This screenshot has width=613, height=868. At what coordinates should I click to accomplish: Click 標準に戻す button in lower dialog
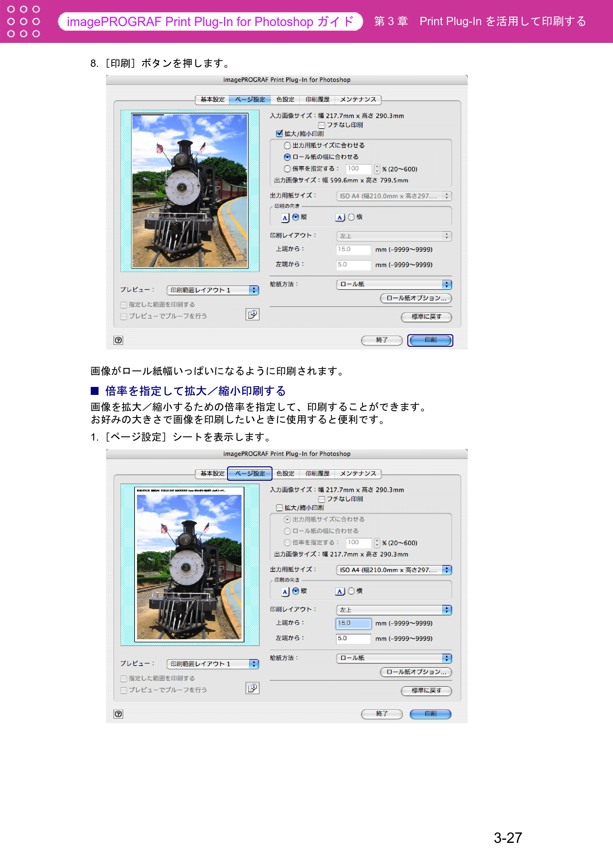point(426,691)
